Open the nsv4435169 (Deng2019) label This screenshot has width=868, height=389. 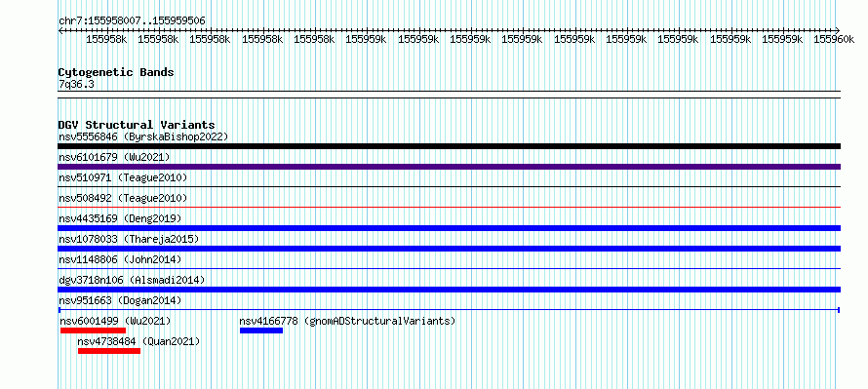pyautogui.click(x=120, y=218)
